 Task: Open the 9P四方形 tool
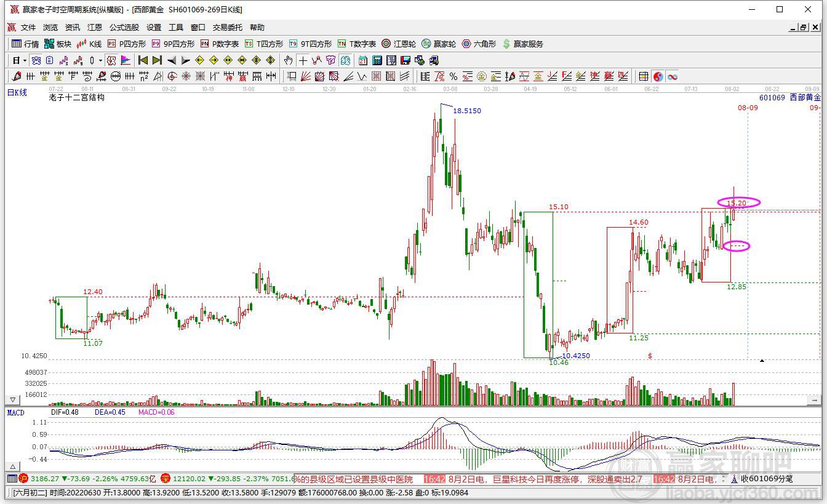point(173,44)
